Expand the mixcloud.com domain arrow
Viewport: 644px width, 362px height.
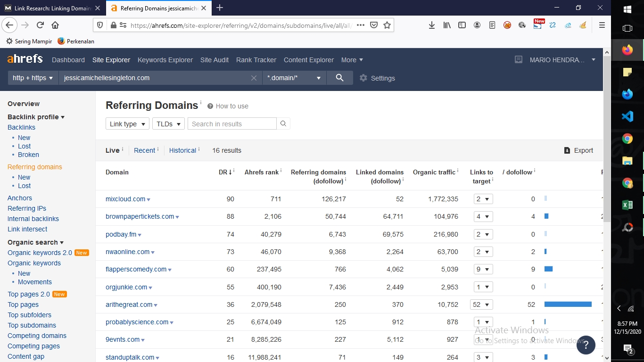[x=149, y=200]
